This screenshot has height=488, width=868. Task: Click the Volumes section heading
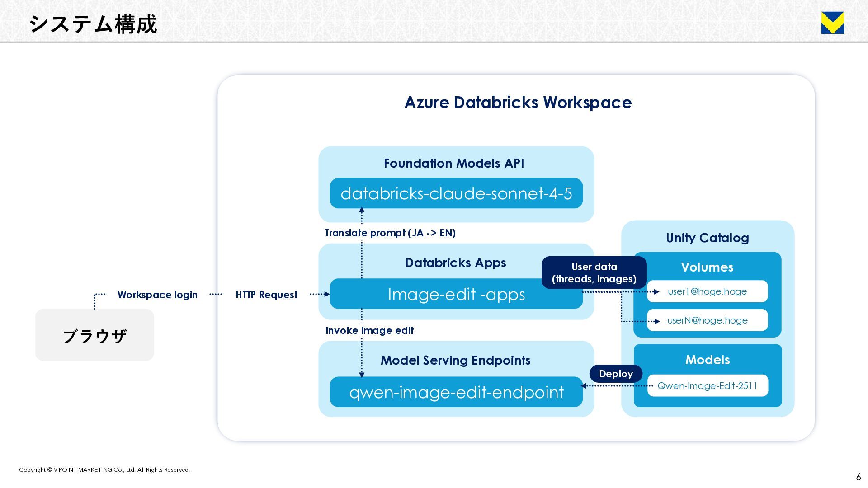[707, 267]
